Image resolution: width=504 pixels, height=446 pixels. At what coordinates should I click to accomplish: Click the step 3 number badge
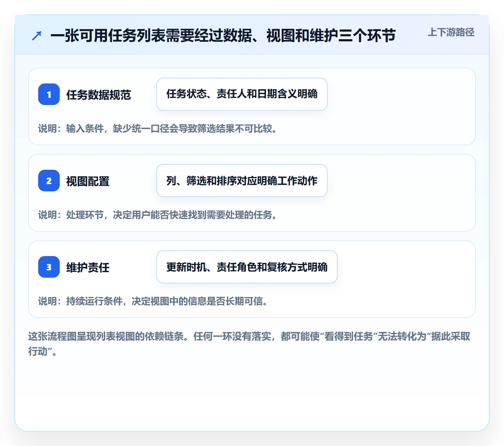point(49,267)
